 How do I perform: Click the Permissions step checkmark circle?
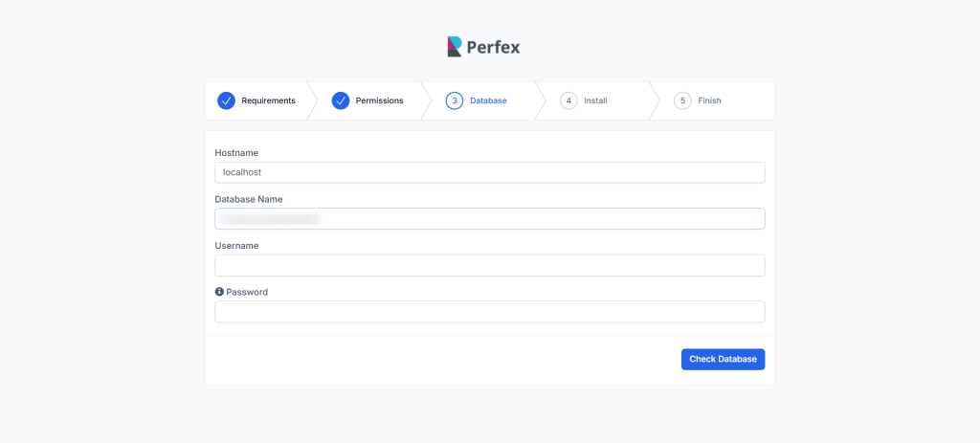coord(341,100)
